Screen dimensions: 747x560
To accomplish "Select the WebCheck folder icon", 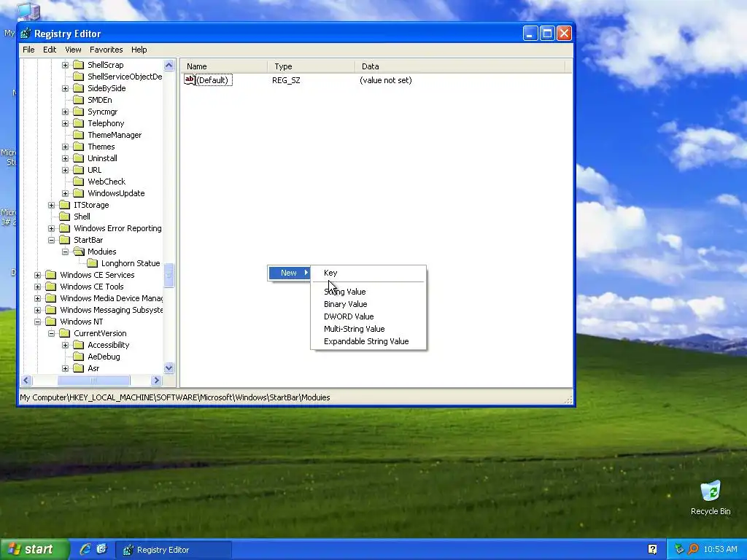I will [79, 182].
